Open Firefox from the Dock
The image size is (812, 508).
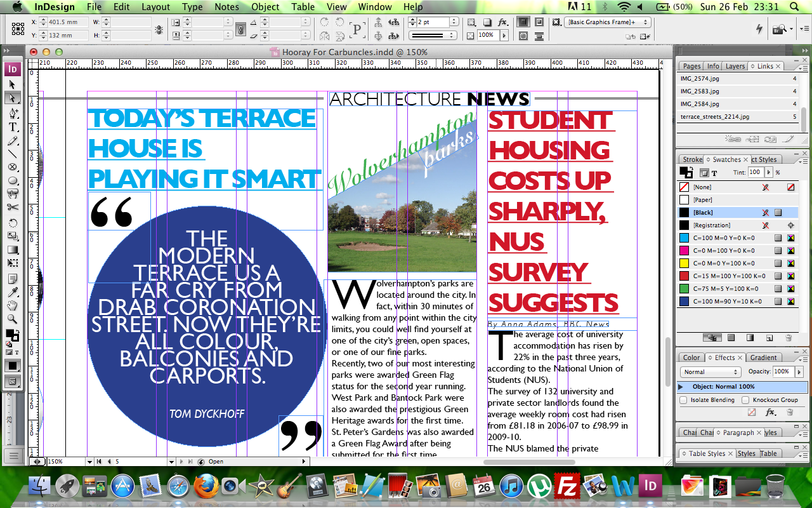pos(206,486)
